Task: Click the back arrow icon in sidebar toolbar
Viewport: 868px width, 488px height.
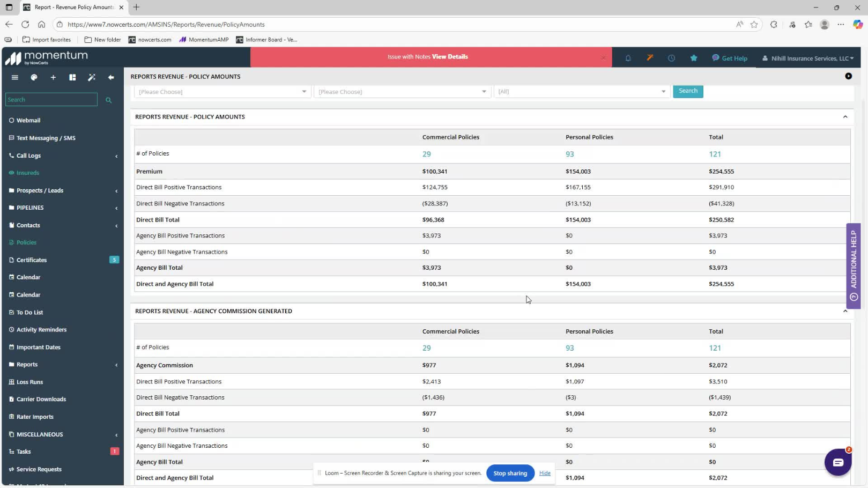Action: pos(111,77)
